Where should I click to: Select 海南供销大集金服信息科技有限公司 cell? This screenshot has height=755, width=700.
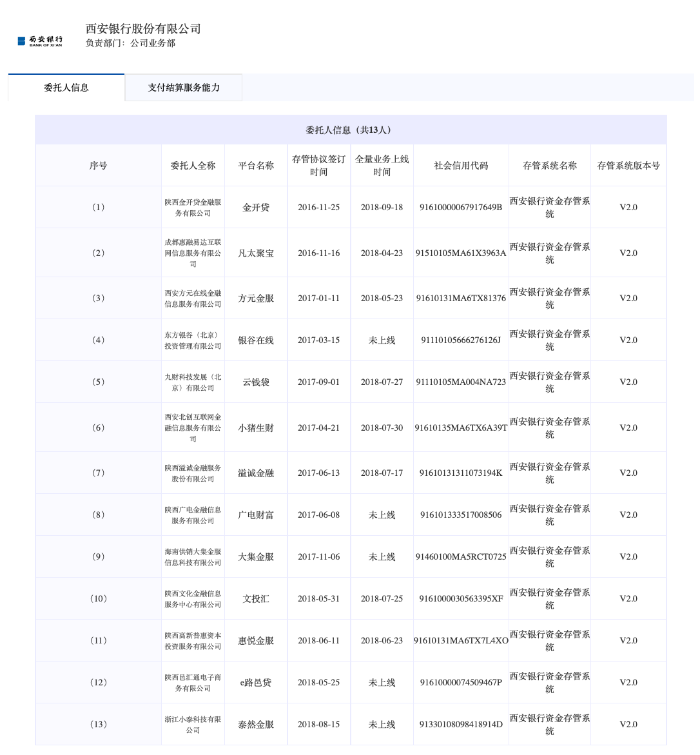click(x=193, y=557)
